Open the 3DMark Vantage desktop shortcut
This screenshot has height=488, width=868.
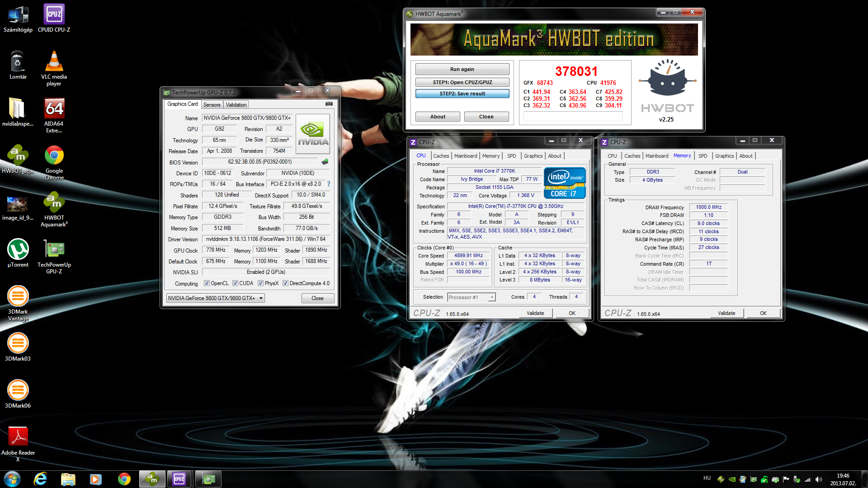click(18, 304)
